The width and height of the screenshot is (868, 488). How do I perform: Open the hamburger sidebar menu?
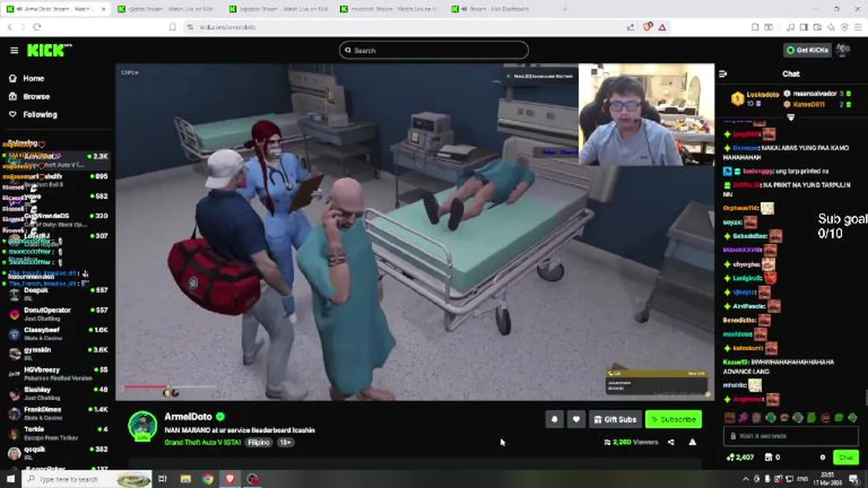click(x=14, y=50)
